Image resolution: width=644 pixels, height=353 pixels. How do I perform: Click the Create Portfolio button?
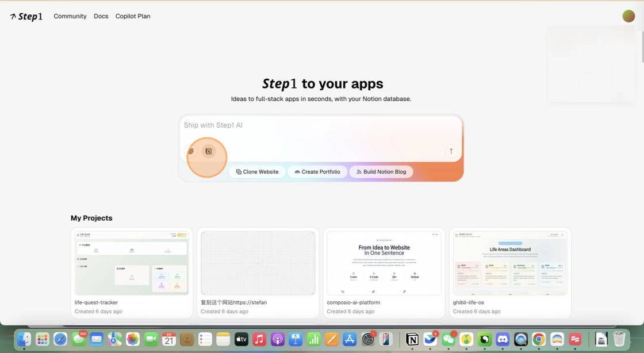[x=317, y=171]
